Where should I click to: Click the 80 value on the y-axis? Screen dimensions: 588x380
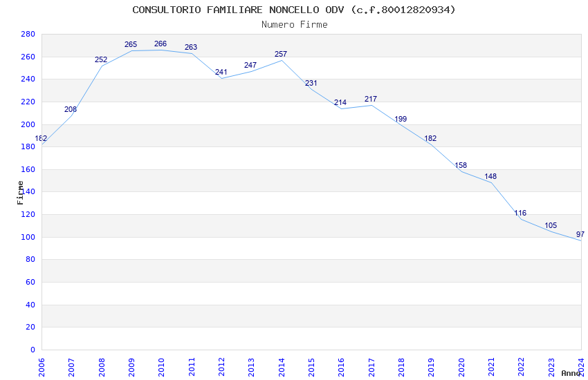pos(30,260)
